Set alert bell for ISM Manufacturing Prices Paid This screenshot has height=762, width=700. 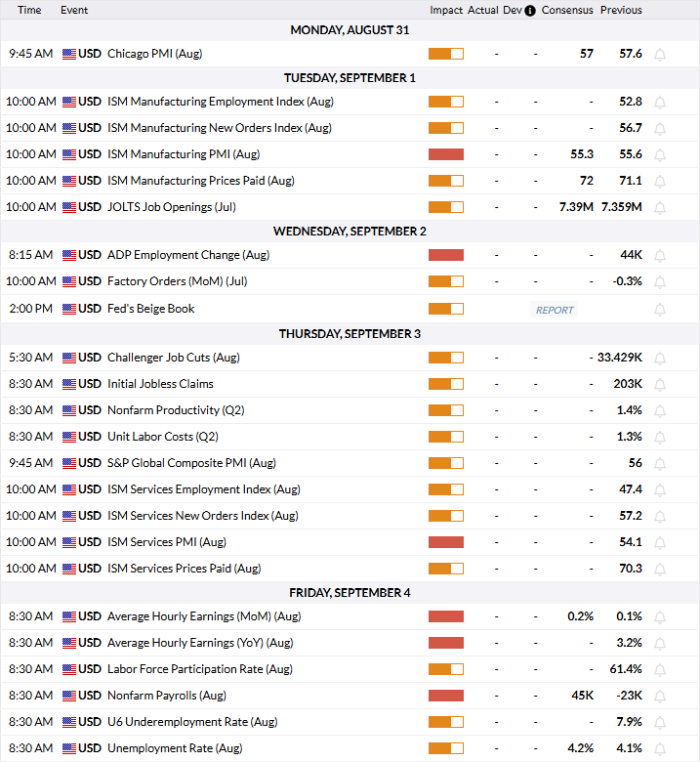click(x=660, y=182)
